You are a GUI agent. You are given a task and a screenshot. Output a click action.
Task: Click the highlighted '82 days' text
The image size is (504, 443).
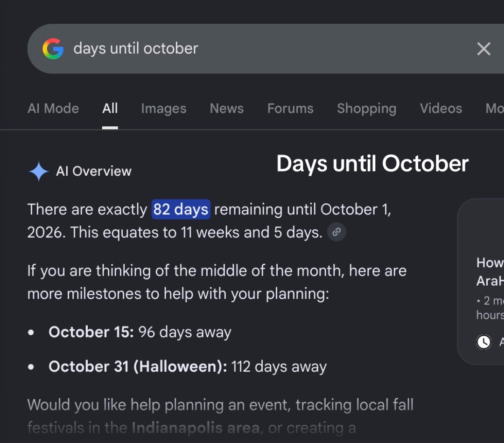(181, 209)
